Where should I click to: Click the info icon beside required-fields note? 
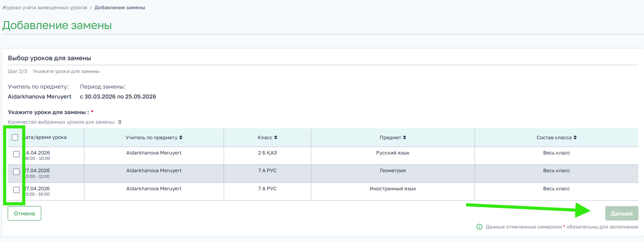(x=480, y=227)
